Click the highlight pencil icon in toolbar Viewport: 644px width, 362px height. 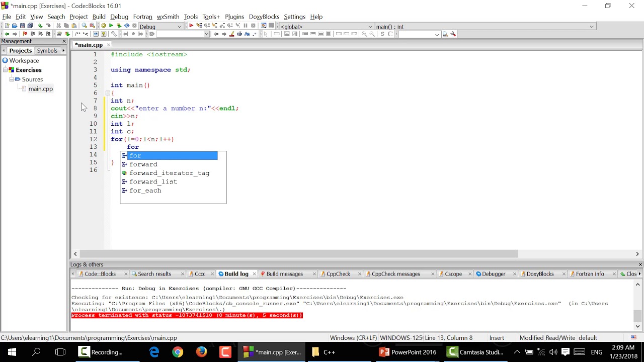tap(231, 34)
